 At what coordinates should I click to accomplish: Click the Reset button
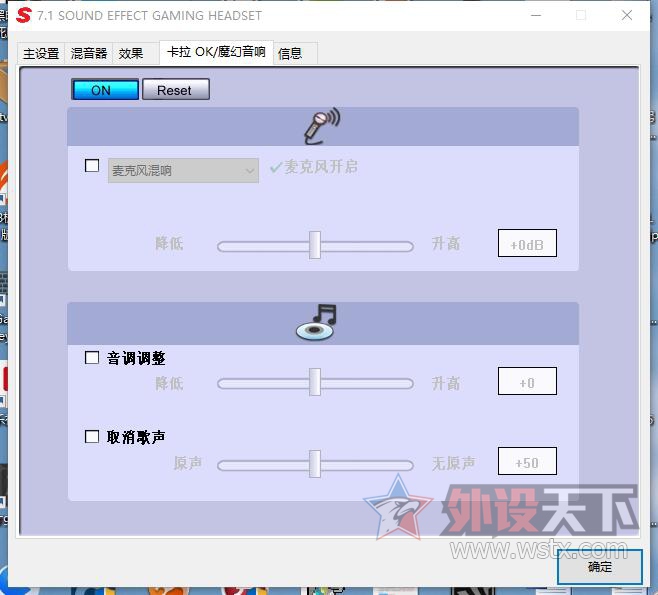click(x=176, y=89)
